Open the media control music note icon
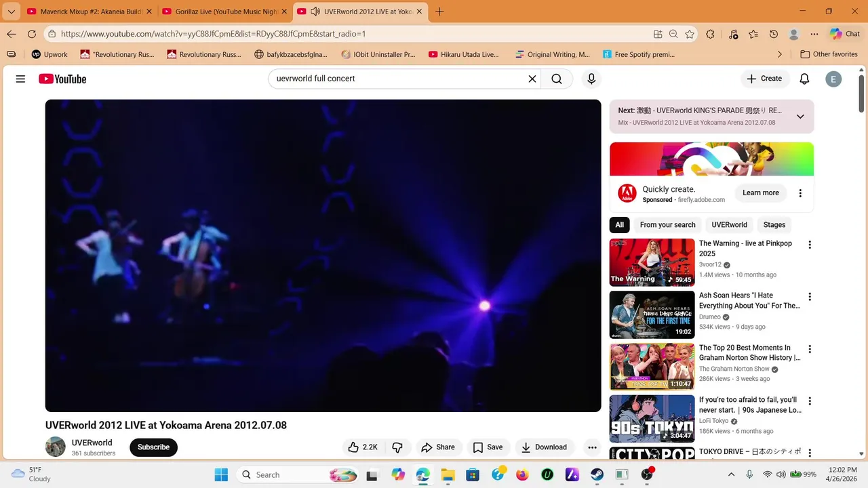Screen dimensions: 868x488 (733, 34)
